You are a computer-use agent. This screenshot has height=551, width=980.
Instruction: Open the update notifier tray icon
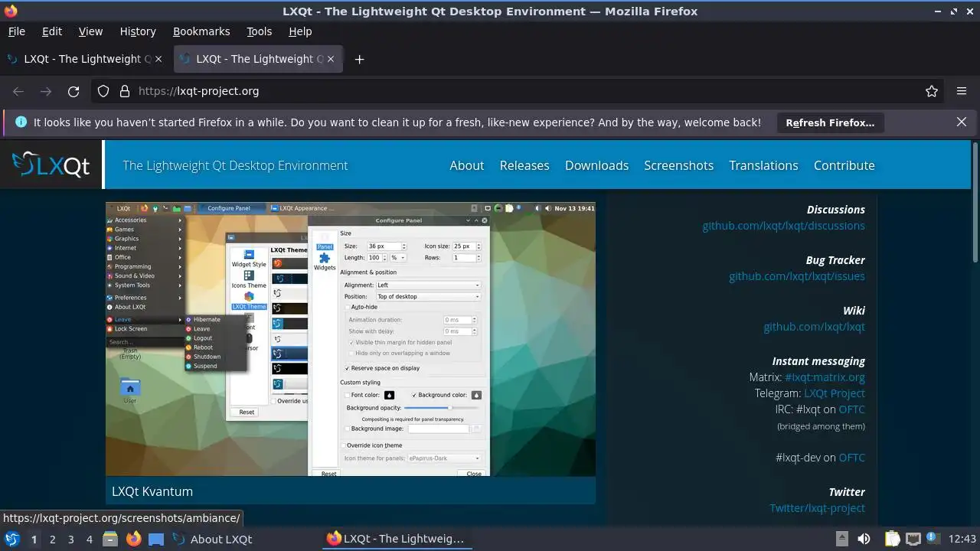click(x=933, y=538)
